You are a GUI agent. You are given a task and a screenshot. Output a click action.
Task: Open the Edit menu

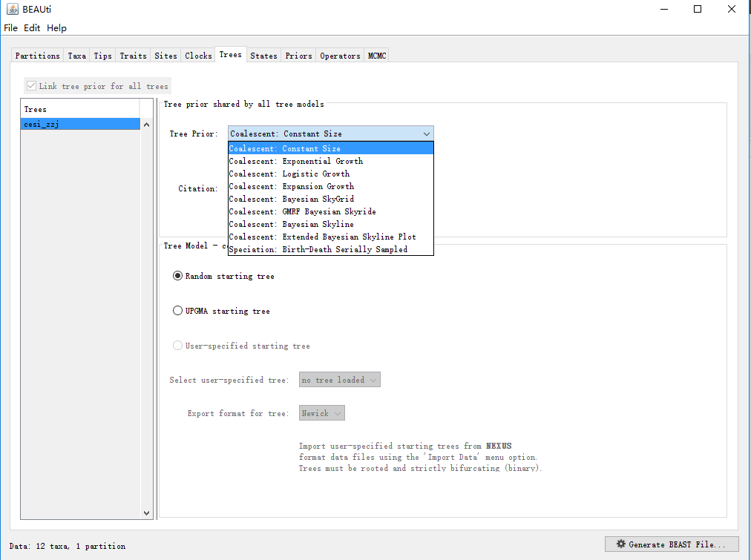32,27
